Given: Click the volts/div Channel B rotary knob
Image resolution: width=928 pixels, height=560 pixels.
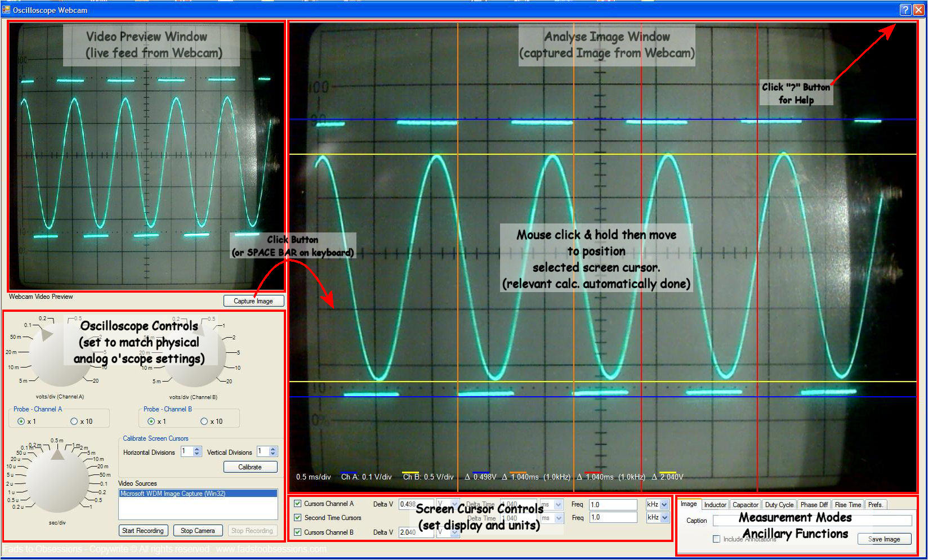Looking at the screenshot, I should (194, 355).
